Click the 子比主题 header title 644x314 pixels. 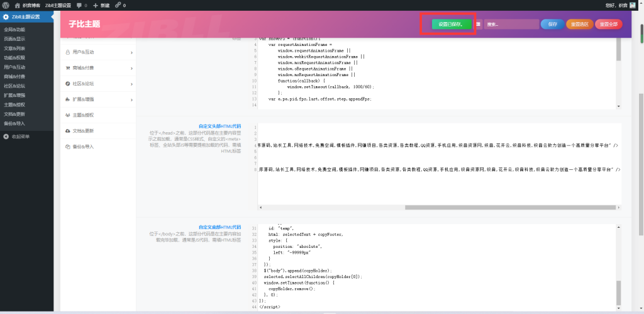84,24
